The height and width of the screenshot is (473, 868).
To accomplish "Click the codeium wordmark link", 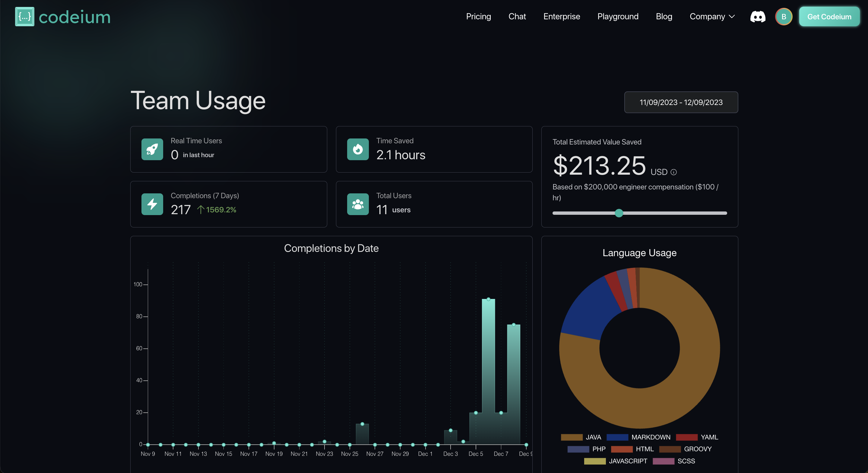I will 74,17.
